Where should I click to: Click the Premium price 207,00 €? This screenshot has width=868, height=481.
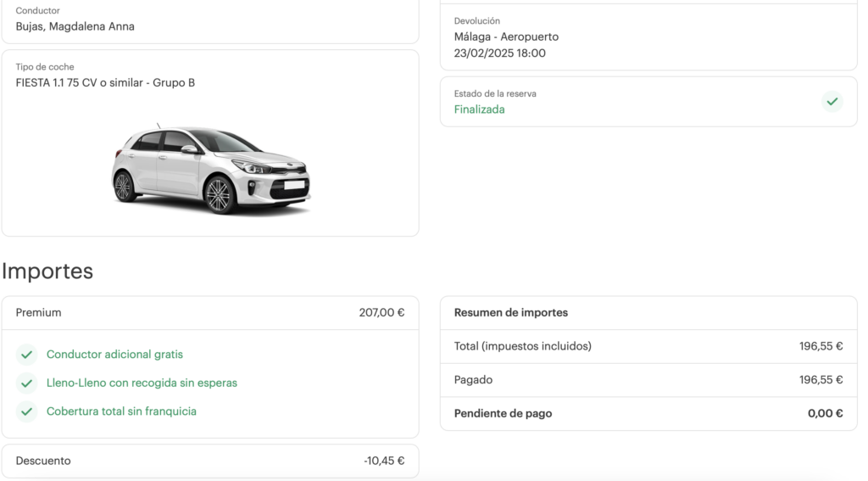(381, 313)
